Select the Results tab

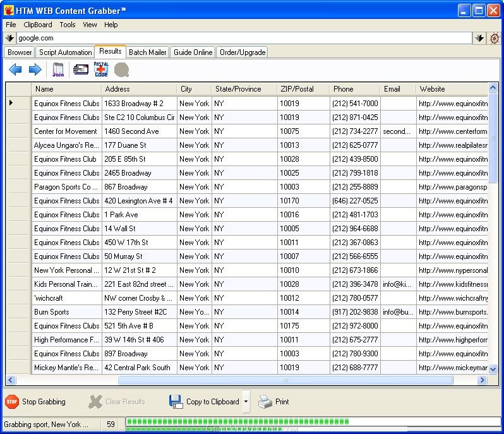[x=111, y=51]
